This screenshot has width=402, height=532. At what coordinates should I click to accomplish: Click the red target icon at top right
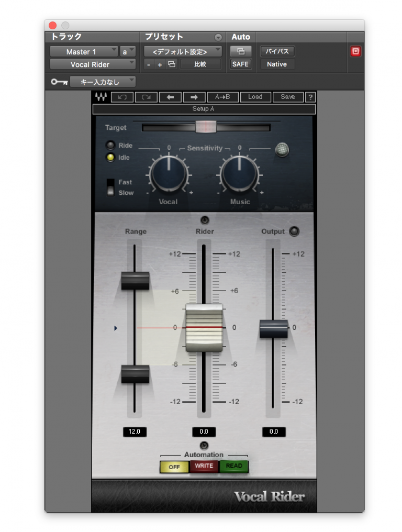coord(355,51)
